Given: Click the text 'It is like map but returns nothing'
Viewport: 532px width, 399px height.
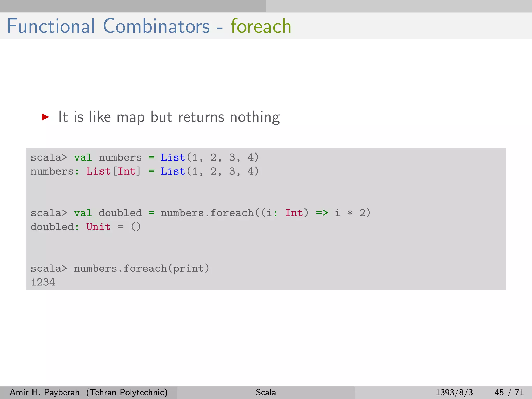Looking at the screenshot, I should point(169,117).
